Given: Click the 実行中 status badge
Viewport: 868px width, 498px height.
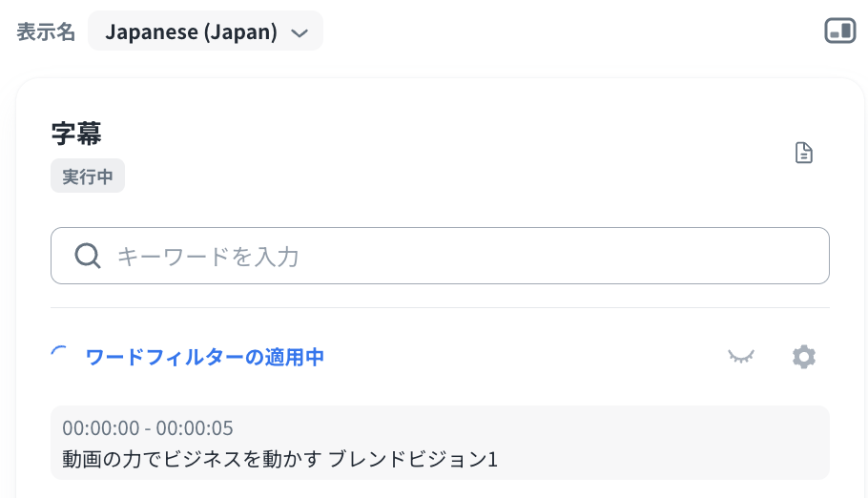Looking at the screenshot, I should click(x=88, y=176).
